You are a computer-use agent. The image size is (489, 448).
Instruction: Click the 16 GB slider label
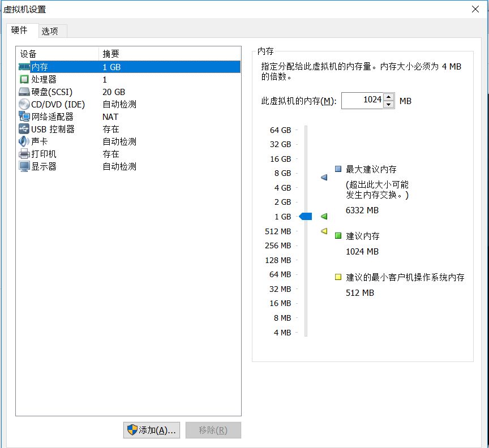tap(280, 159)
